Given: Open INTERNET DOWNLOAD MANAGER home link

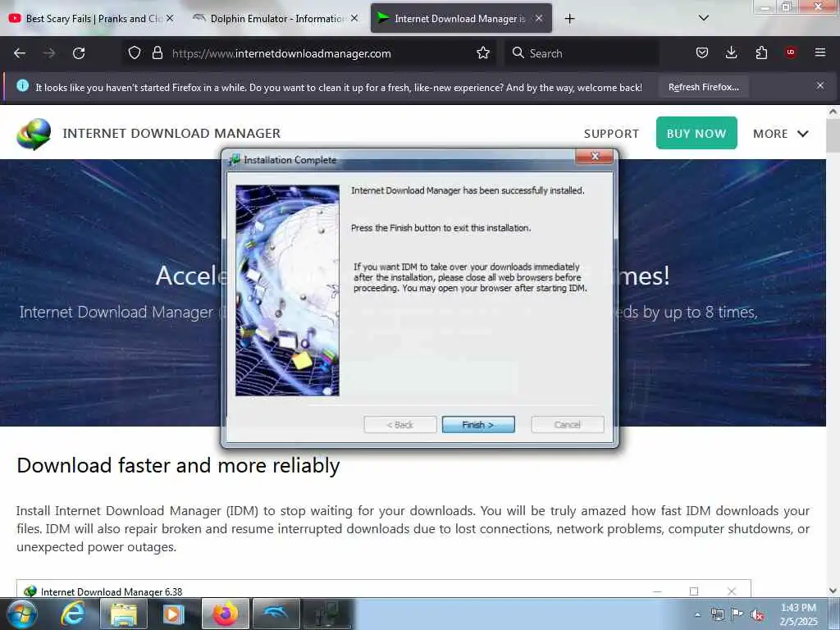Looking at the screenshot, I should pyautogui.click(x=171, y=134).
